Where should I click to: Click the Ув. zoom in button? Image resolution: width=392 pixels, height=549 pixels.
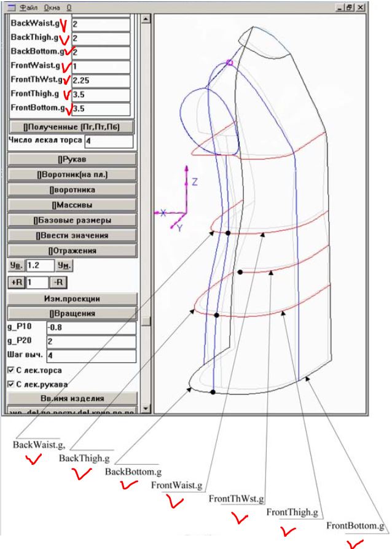tap(16, 266)
